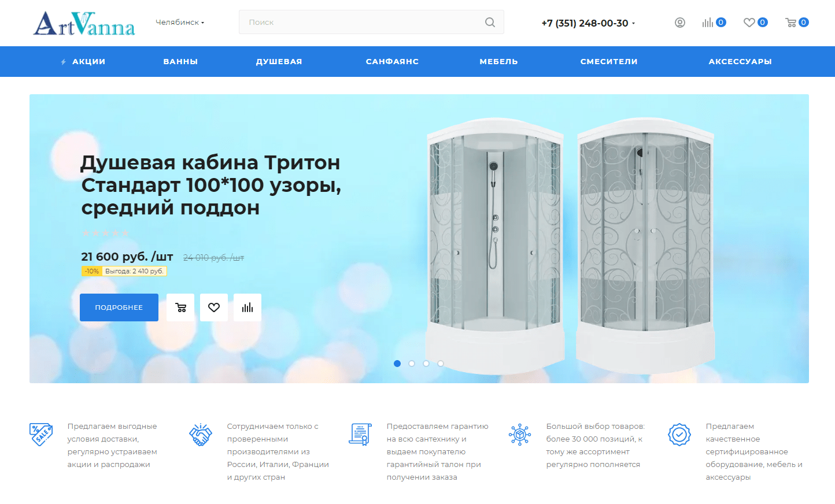Open the Смесители menu category

coord(608,61)
